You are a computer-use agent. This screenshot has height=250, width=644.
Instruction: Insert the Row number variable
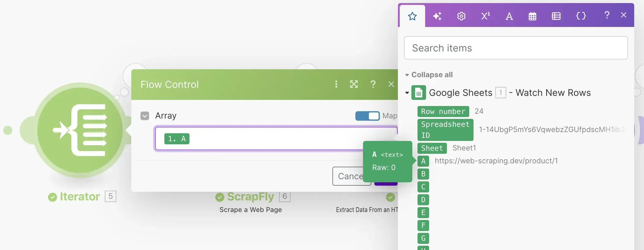443,112
